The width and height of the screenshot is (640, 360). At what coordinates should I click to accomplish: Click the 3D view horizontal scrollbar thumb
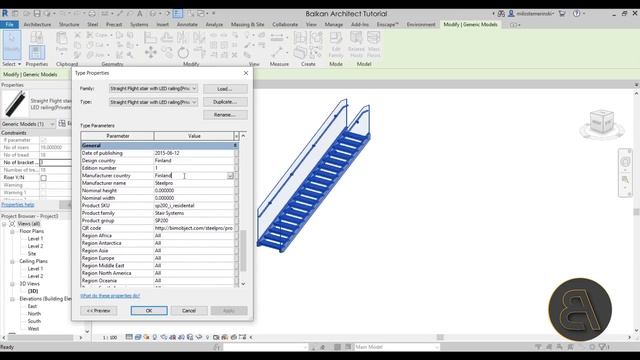pyautogui.click(x=440, y=337)
